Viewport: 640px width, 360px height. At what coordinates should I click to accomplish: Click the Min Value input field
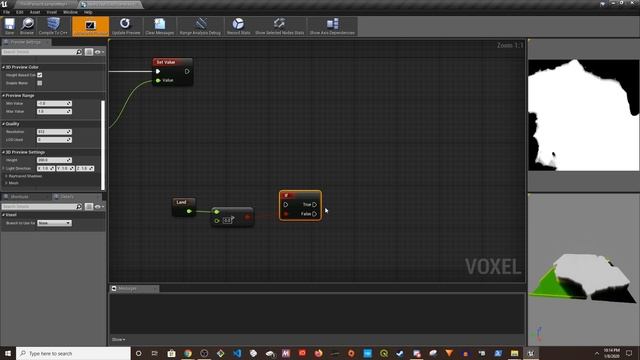54,104
